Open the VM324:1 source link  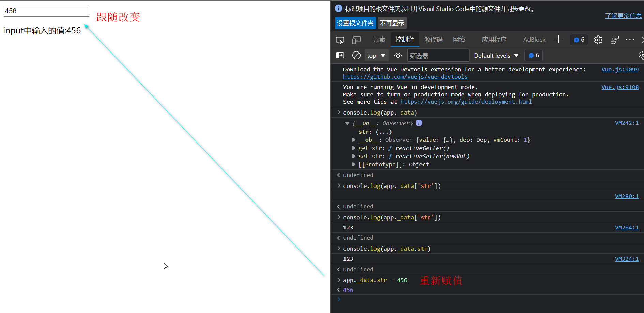627,259
